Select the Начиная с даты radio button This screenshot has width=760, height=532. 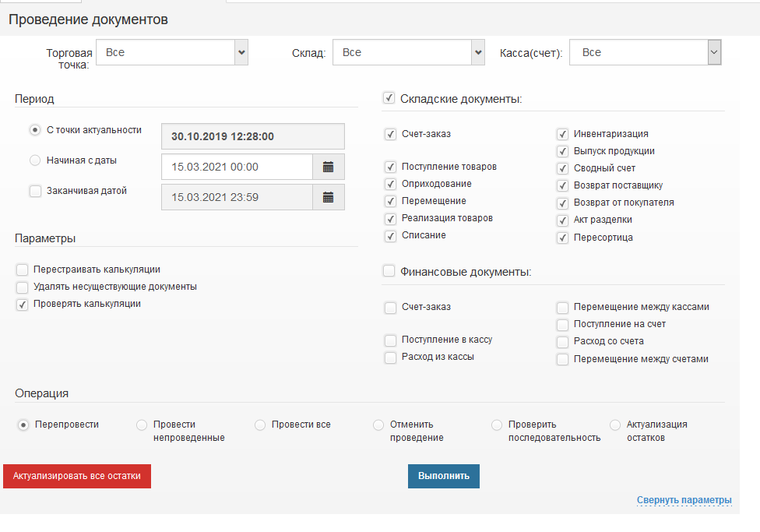coord(34,160)
